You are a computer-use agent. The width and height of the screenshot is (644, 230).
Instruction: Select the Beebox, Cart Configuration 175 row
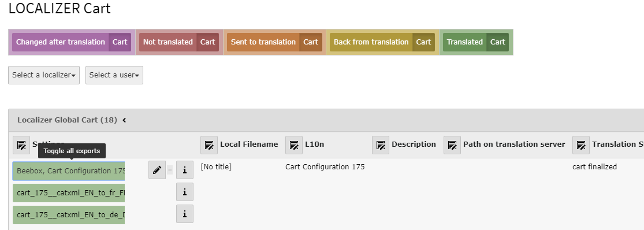point(69,171)
